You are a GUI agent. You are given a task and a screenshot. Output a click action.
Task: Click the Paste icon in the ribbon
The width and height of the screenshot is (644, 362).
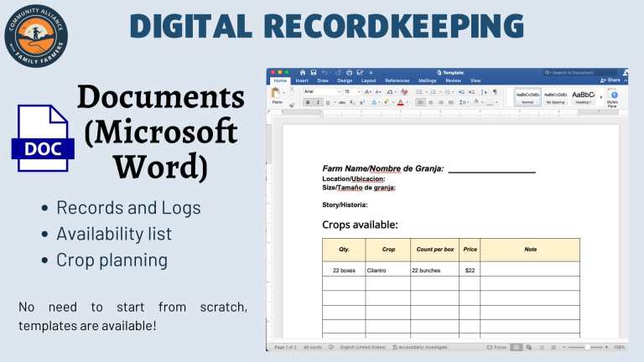[276, 96]
